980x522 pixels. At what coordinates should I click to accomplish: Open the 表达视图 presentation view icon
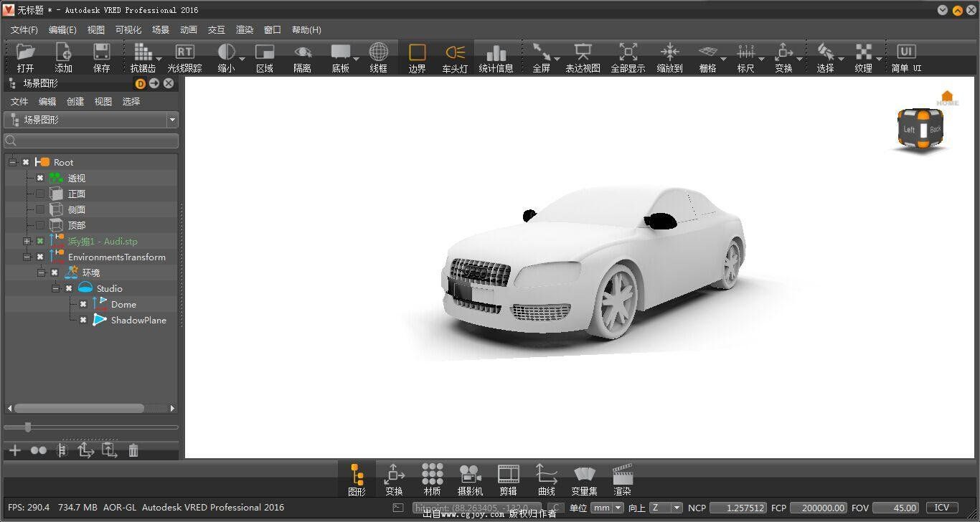583,52
